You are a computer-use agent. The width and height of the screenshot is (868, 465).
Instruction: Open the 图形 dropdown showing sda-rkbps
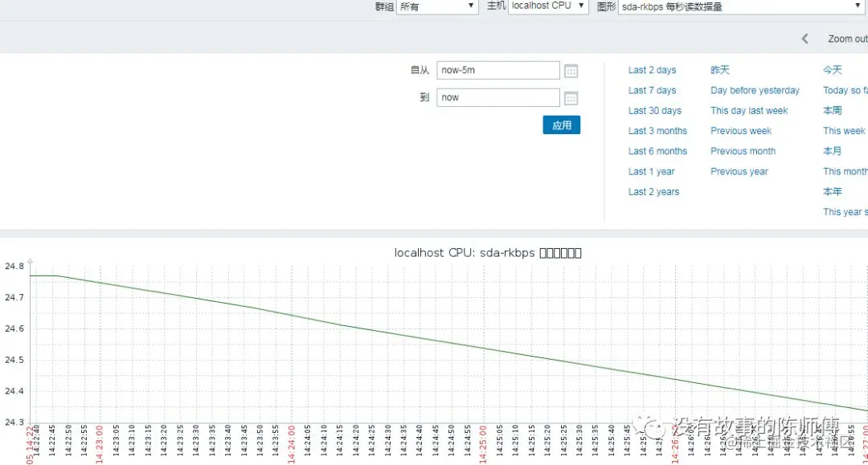coord(741,6)
